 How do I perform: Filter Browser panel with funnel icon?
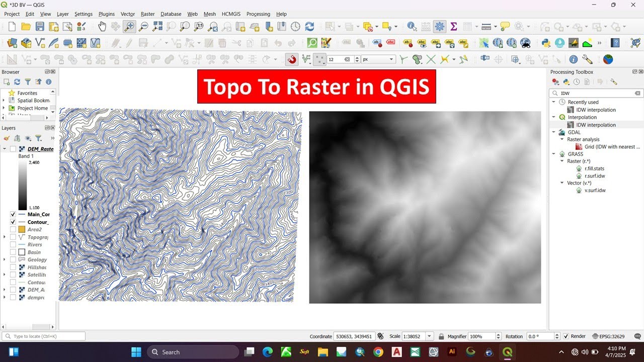[28, 81]
